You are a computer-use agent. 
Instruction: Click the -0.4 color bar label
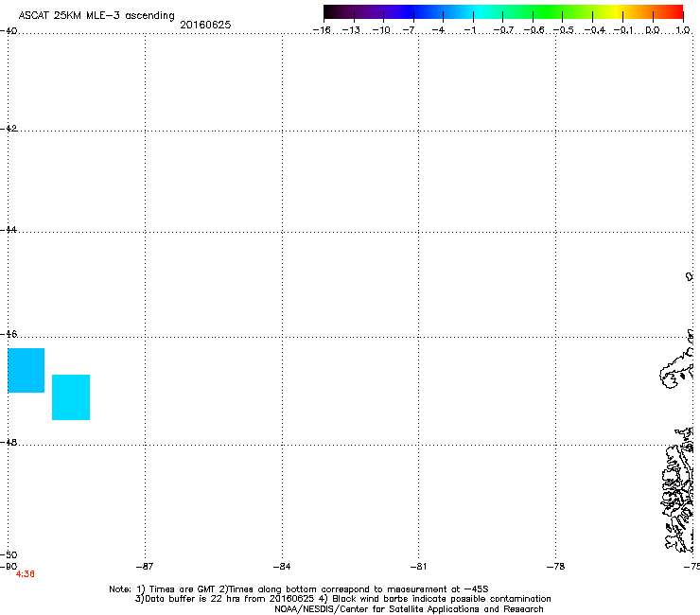coord(595,30)
